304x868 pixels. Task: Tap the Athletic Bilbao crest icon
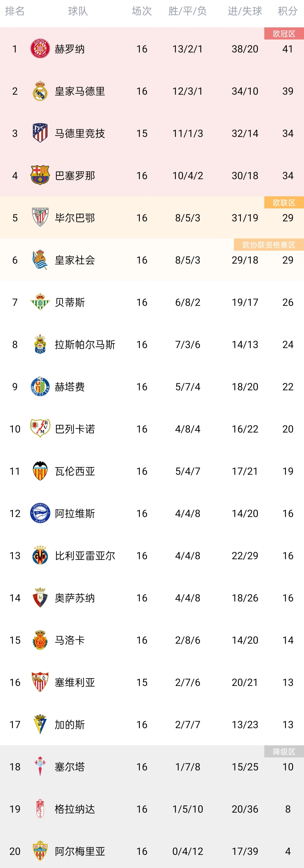[40, 217]
